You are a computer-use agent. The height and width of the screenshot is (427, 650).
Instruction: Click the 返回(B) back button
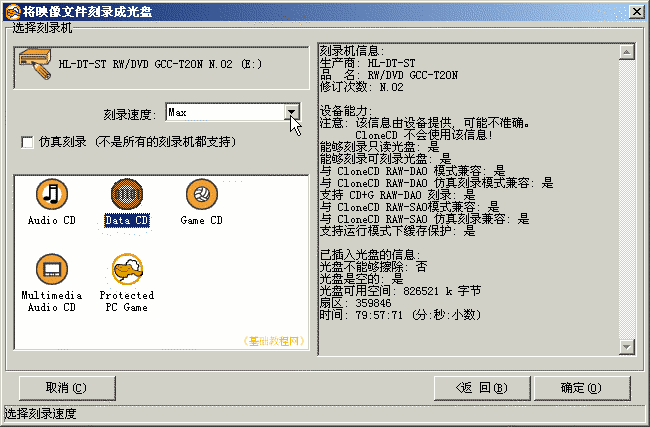click(x=482, y=388)
